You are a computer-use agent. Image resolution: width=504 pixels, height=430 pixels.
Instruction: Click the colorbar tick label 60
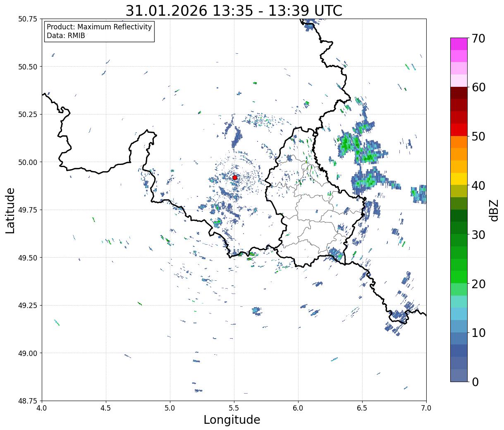point(478,87)
